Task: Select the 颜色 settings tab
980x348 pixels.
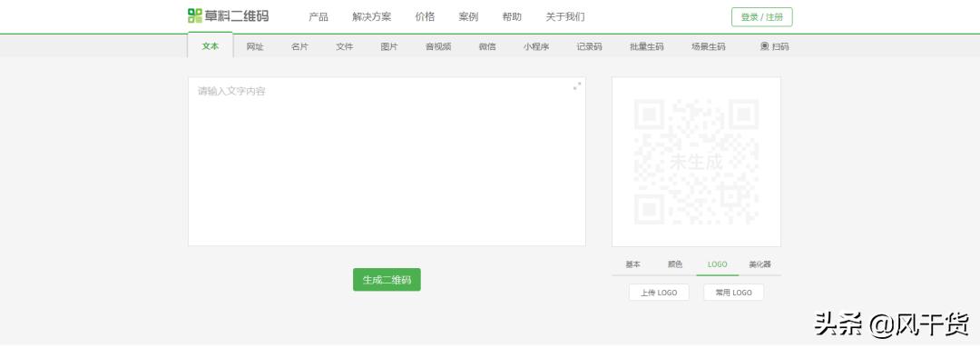Action: (675, 264)
